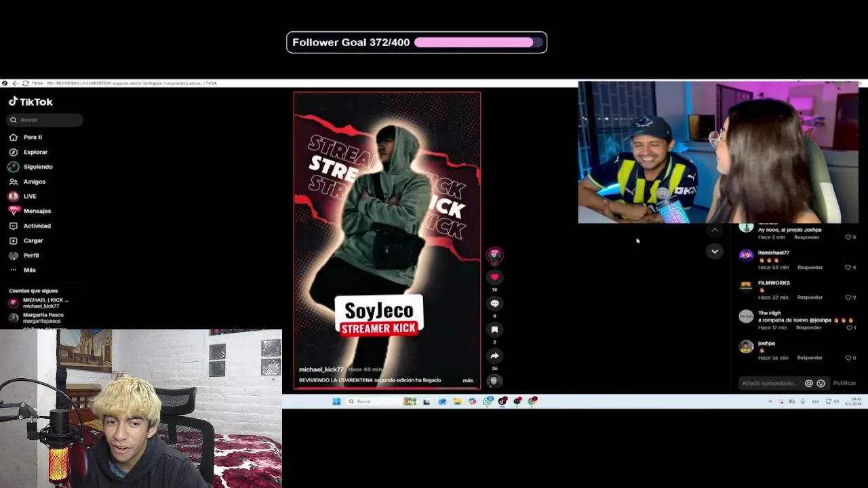Insert mention with @ icon
The width and height of the screenshot is (868, 488).
tap(808, 383)
